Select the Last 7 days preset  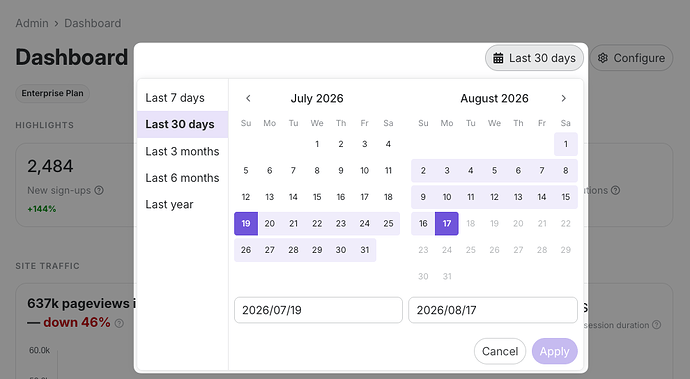coord(183,98)
